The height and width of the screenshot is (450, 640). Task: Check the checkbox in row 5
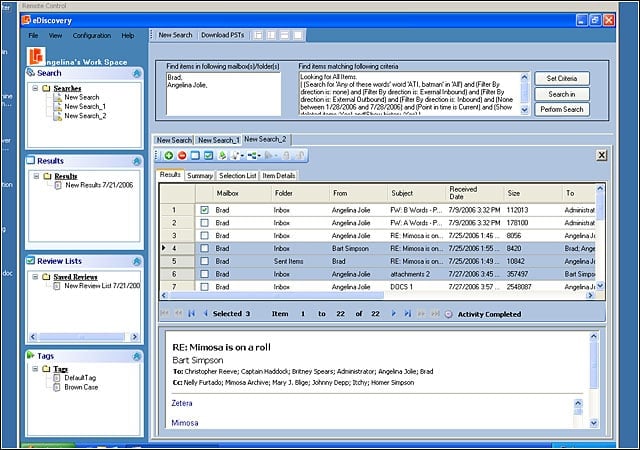coord(204,261)
